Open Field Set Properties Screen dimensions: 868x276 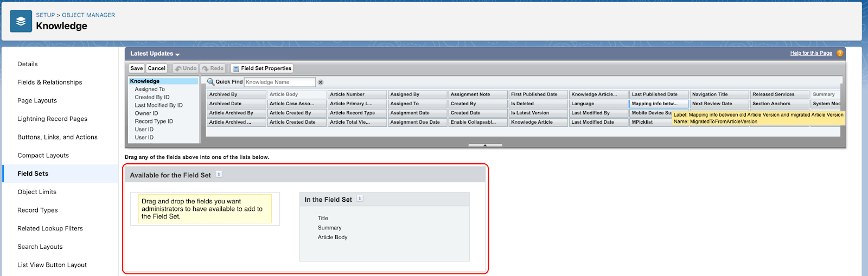(x=262, y=68)
